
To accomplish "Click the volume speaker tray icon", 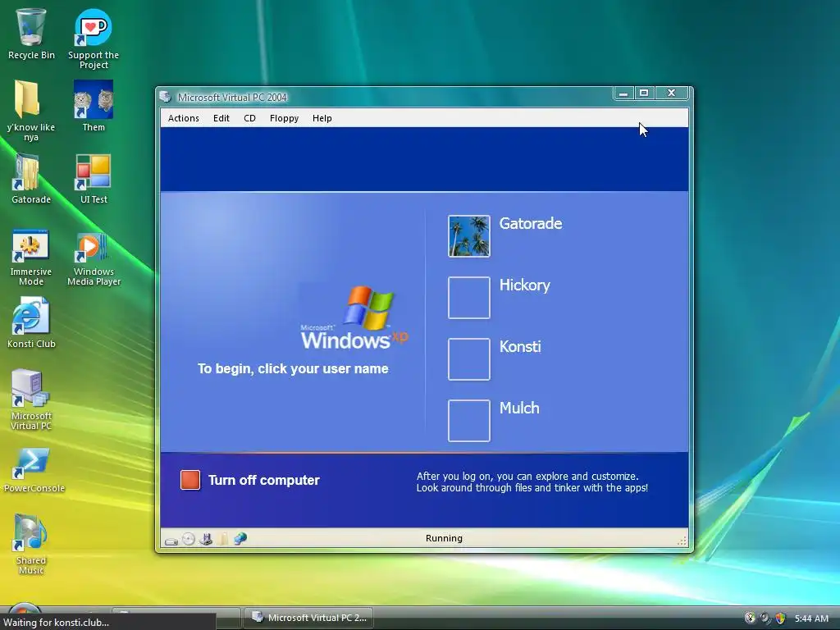I will pos(765,619).
